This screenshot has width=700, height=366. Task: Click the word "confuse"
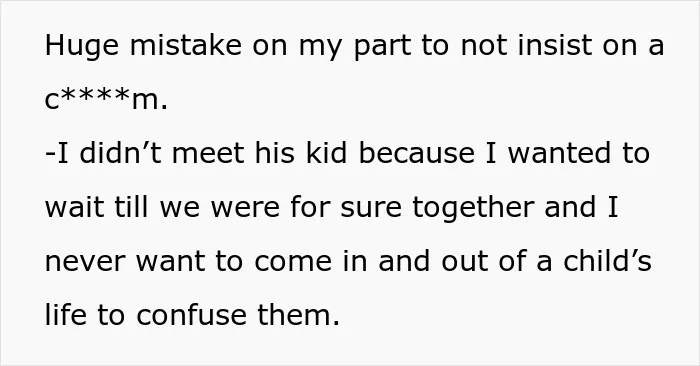[191, 314]
